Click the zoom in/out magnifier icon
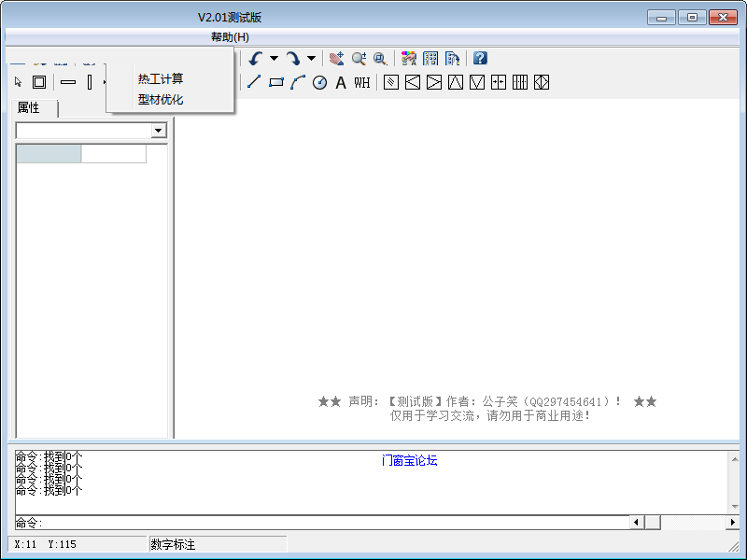The height and width of the screenshot is (560, 747). point(359,59)
